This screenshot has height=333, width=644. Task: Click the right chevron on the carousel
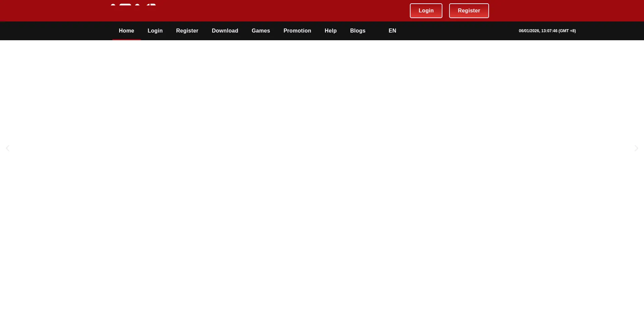click(x=636, y=148)
